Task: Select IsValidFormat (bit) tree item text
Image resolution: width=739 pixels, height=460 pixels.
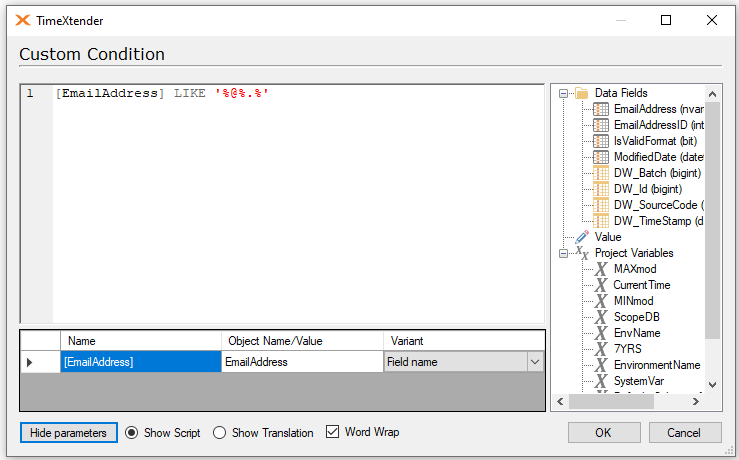Action: [x=655, y=141]
